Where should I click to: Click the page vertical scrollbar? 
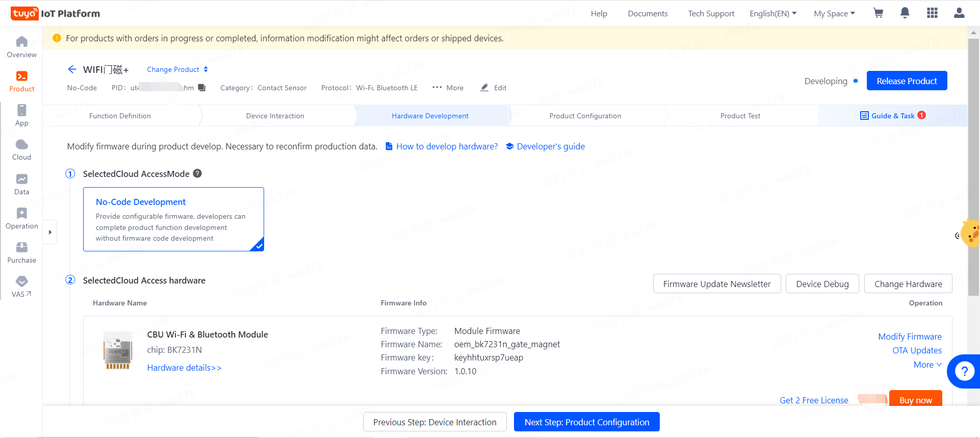click(x=973, y=167)
